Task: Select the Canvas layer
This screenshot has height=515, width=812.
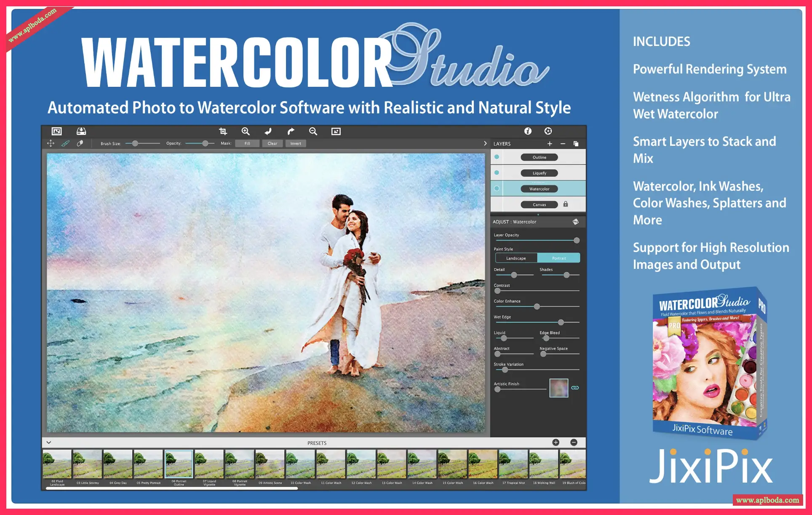Action: [x=539, y=204]
